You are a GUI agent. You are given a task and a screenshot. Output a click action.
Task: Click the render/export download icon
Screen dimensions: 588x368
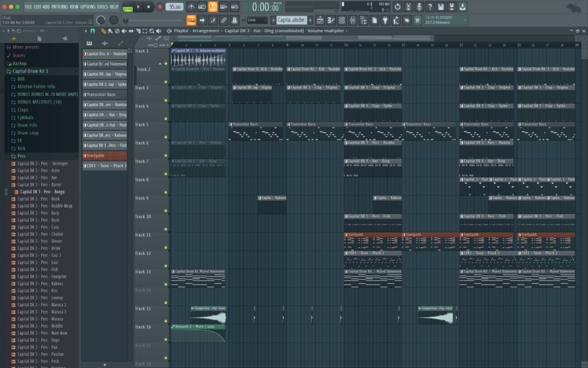(x=463, y=7)
